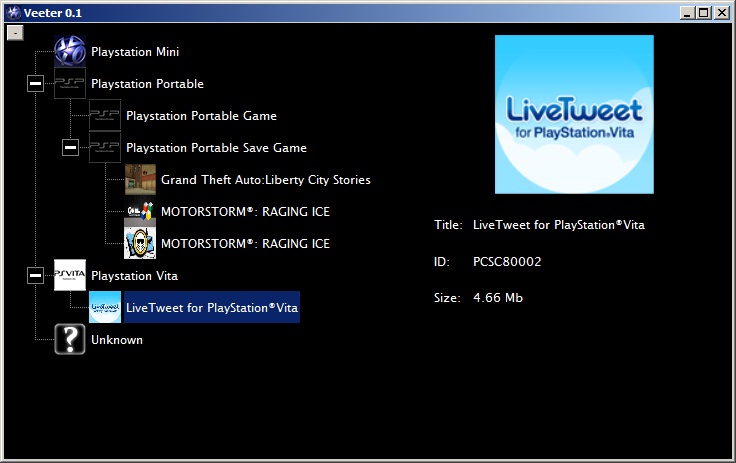736x463 pixels.
Task: Collapse the Playstation Portable node
Action: tap(35, 84)
